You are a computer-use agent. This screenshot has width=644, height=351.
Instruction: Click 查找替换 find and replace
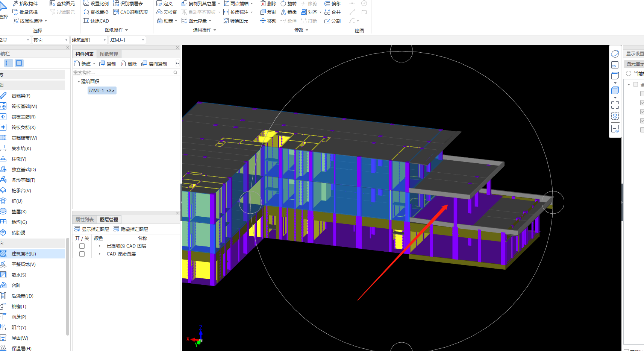[96, 12]
